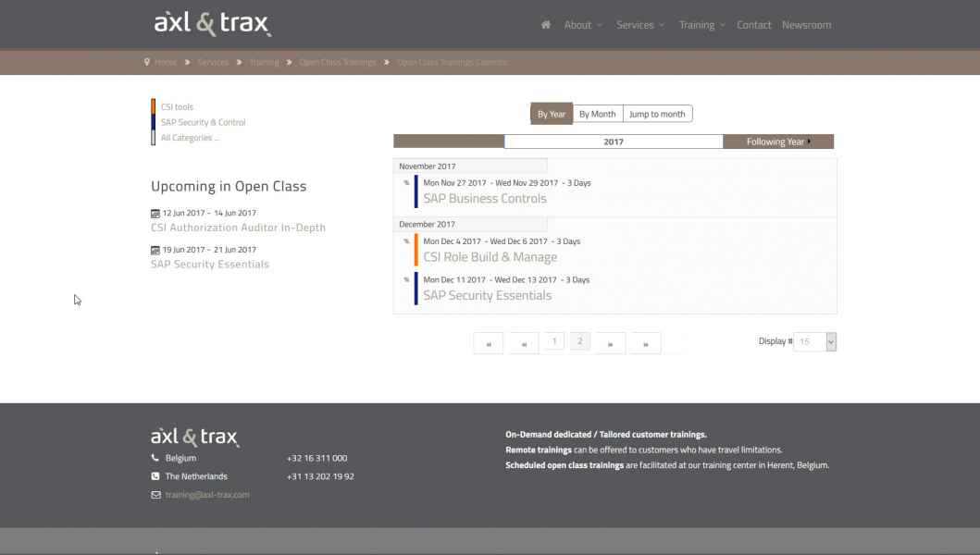The width and height of the screenshot is (980, 555).
Task: Click the axl & trax footer logo
Action: pyautogui.click(x=195, y=437)
